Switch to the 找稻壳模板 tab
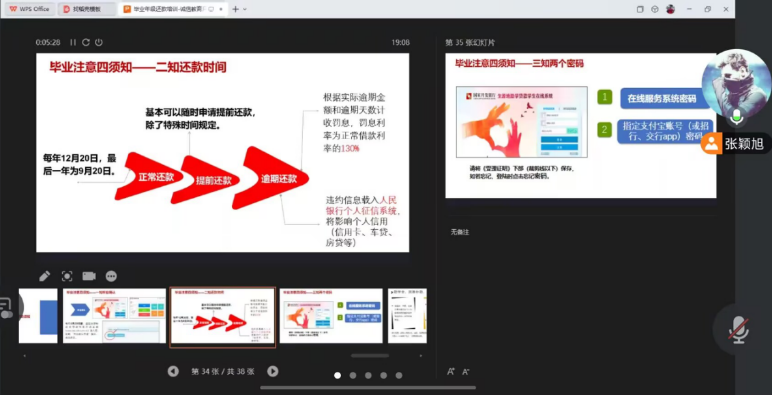This screenshot has height=395, width=772. coord(87,9)
